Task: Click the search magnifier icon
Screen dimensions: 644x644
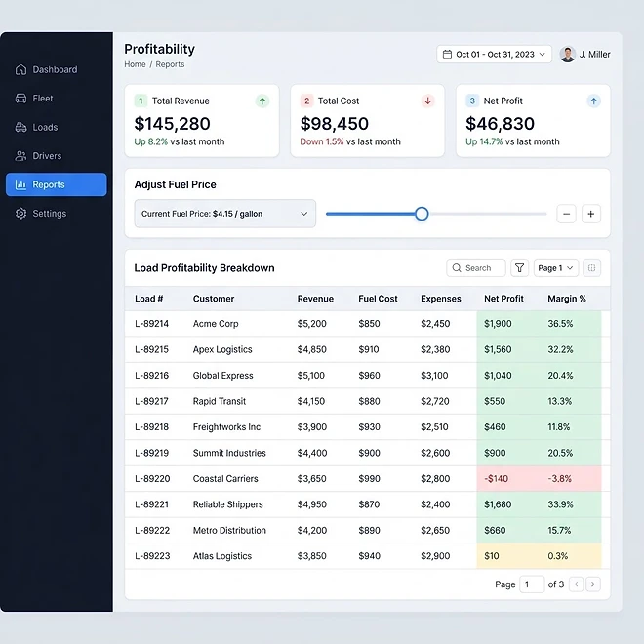Action: (457, 267)
